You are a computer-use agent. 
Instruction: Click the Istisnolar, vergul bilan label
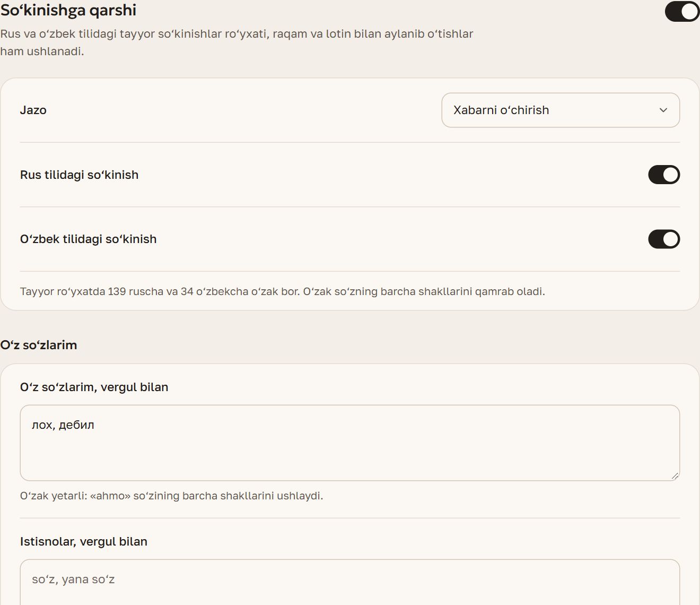(84, 542)
